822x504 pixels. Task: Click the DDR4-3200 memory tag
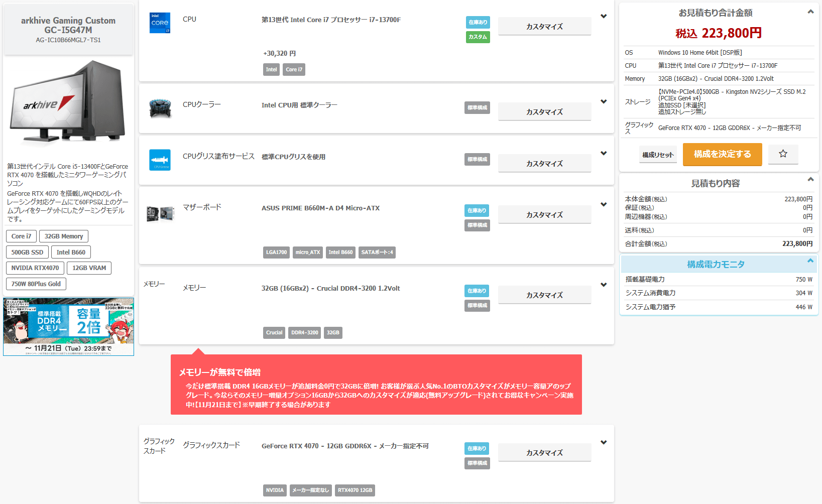(305, 333)
